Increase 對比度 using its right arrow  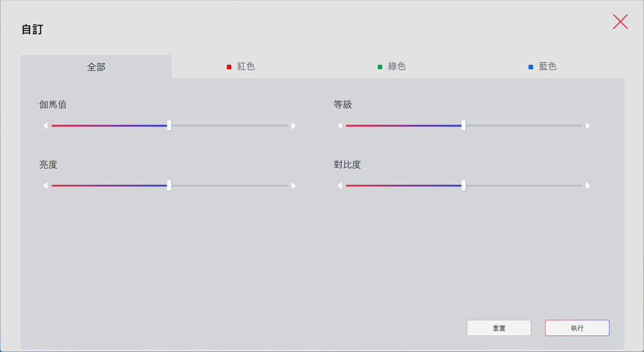click(588, 186)
